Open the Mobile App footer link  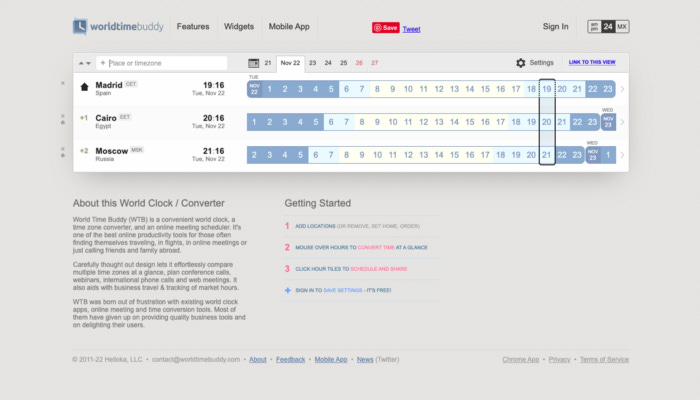pyautogui.click(x=331, y=359)
